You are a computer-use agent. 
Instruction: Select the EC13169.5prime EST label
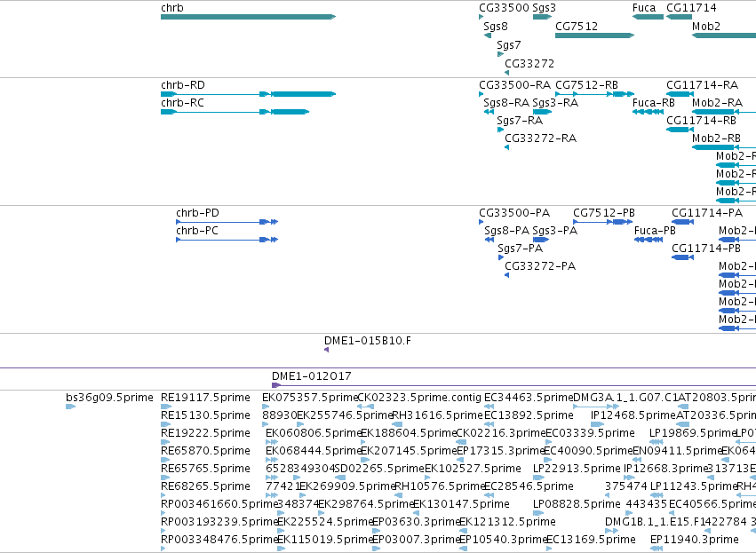(x=591, y=540)
